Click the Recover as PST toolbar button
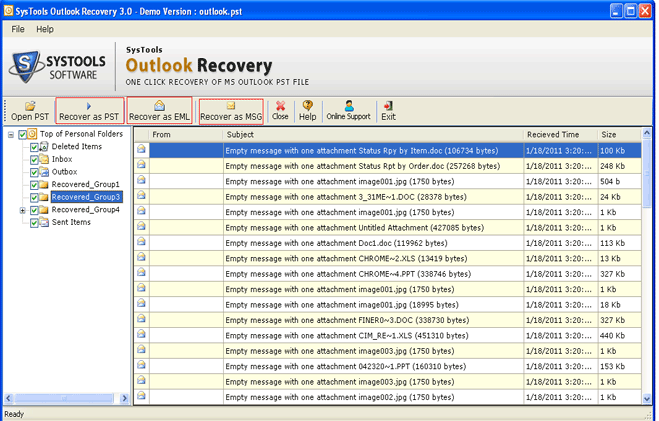659x421 pixels. [x=90, y=111]
